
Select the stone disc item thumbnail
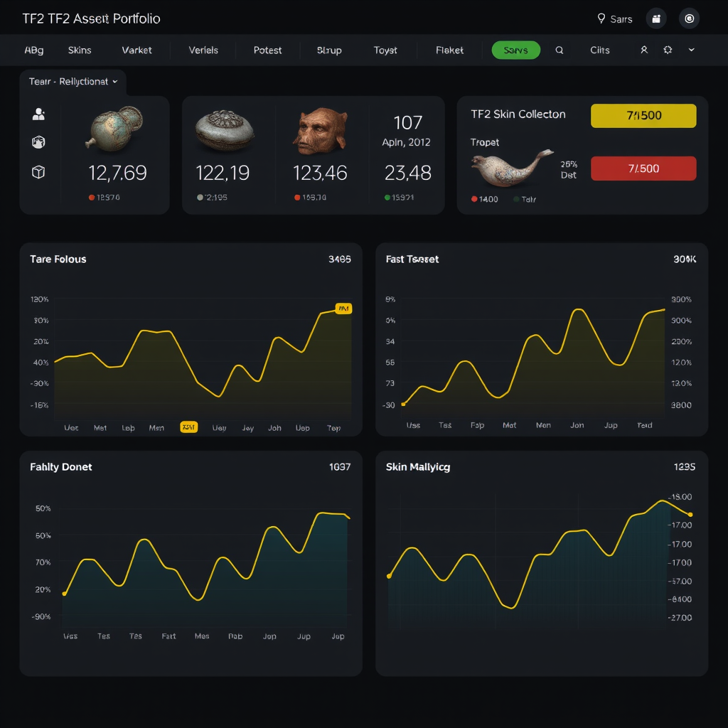225,131
